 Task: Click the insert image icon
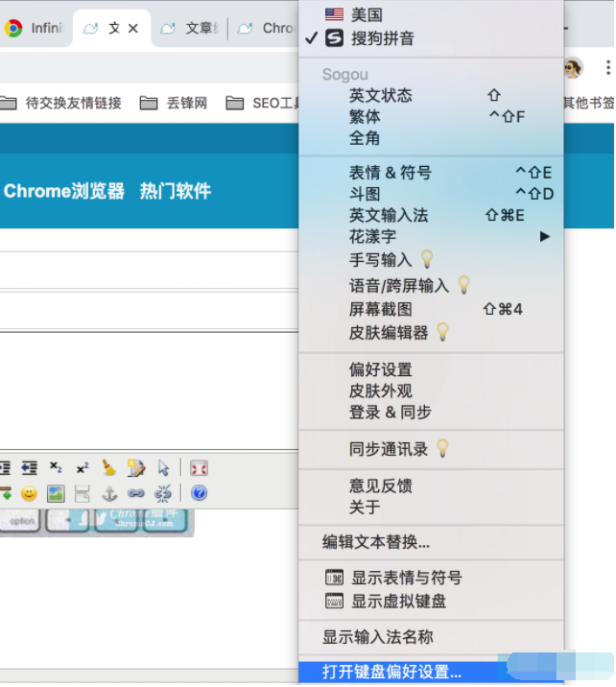56,494
